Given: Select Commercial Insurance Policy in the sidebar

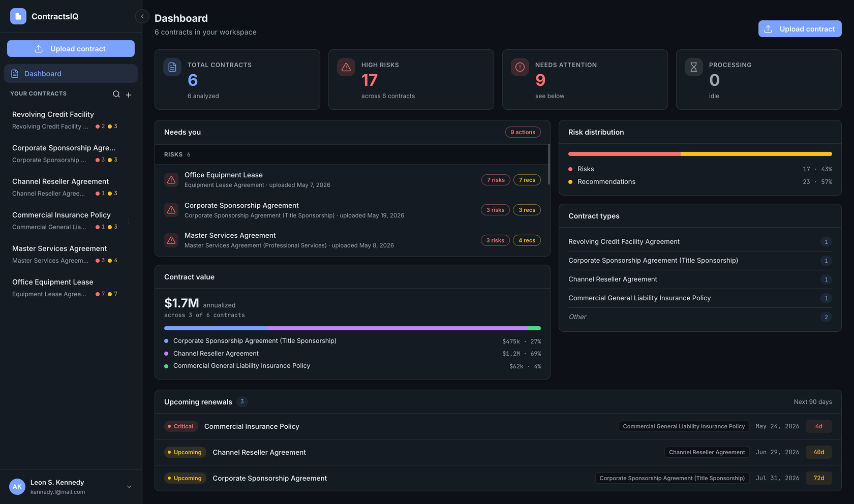Looking at the screenshot, I should coord(71,221).
